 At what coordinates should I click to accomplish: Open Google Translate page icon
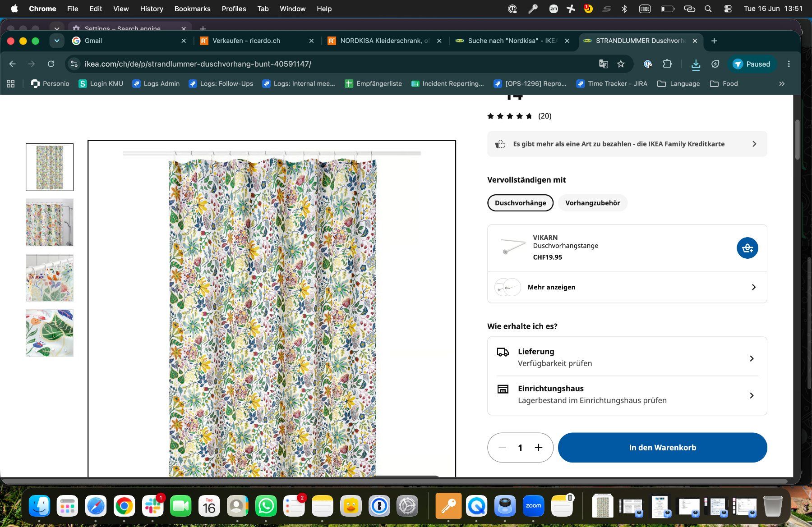click(x=603, y=64)
